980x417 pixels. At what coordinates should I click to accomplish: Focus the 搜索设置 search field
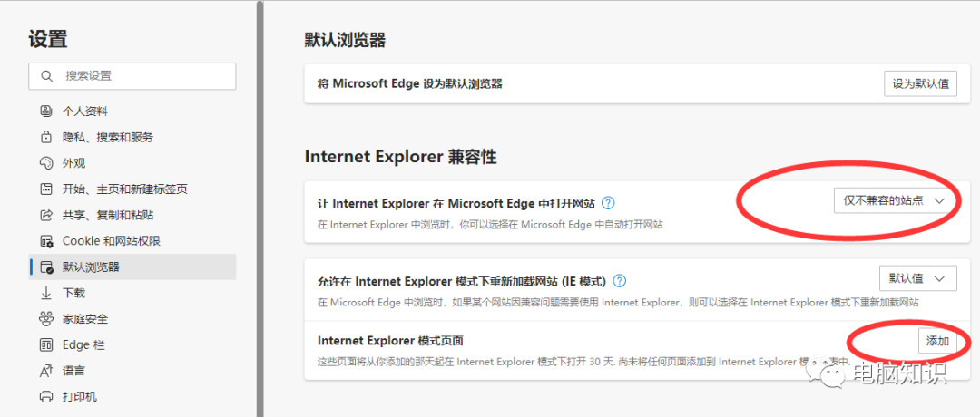(x=132, y=76)
